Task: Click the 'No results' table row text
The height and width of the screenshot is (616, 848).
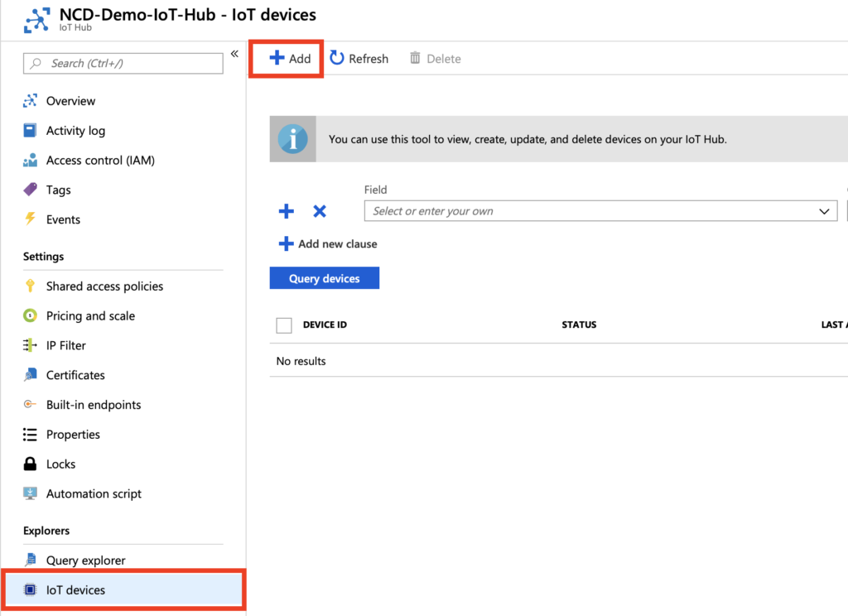Action: coord(301,361)
